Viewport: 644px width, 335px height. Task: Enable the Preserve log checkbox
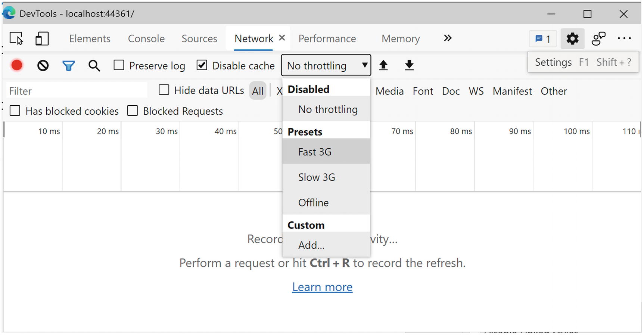(119, 65)
